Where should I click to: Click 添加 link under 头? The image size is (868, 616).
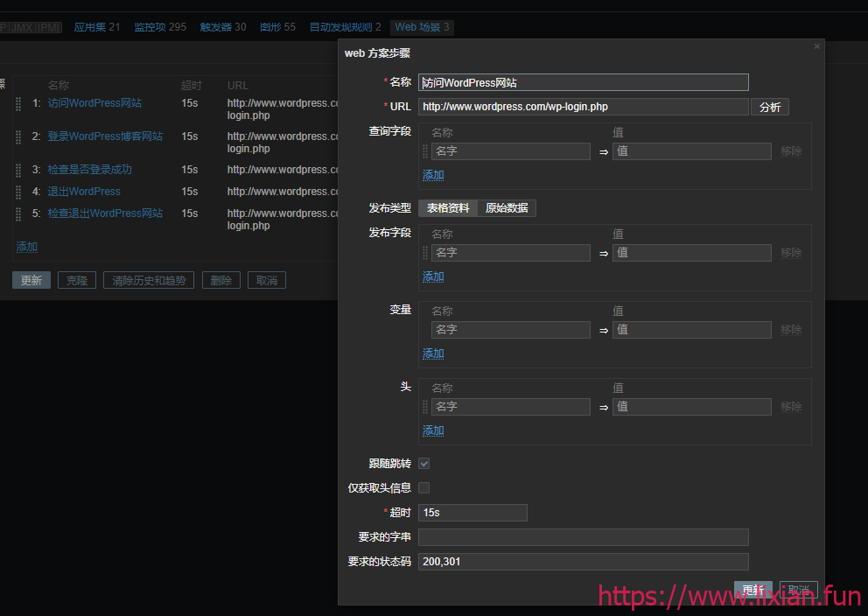[x=433, y=430]
